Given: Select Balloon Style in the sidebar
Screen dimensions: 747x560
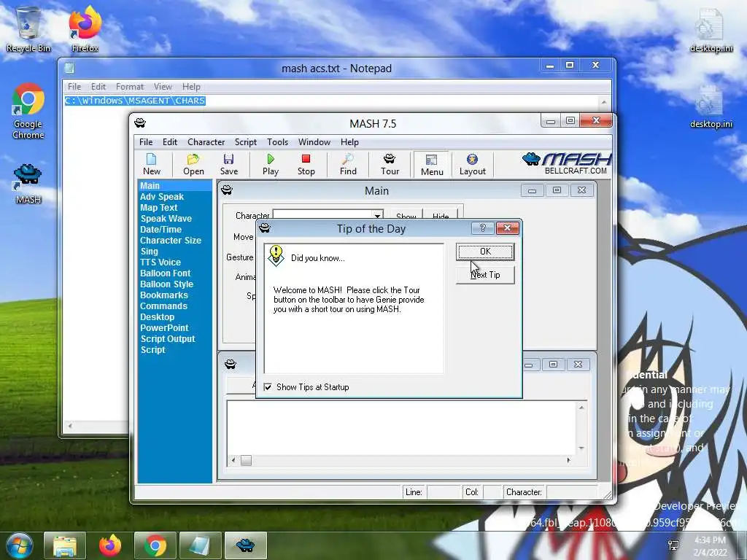Looking at the screenshot, I should tap(166, 284).
